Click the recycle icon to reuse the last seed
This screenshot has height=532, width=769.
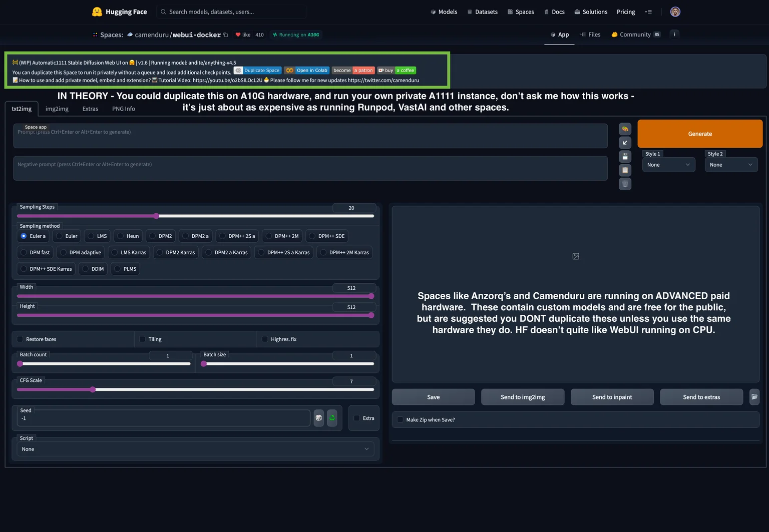tap(332, 418)
